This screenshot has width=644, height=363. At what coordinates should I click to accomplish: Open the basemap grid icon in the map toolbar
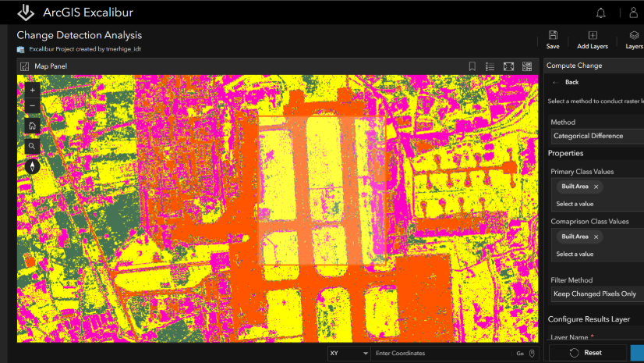[527, 66]
